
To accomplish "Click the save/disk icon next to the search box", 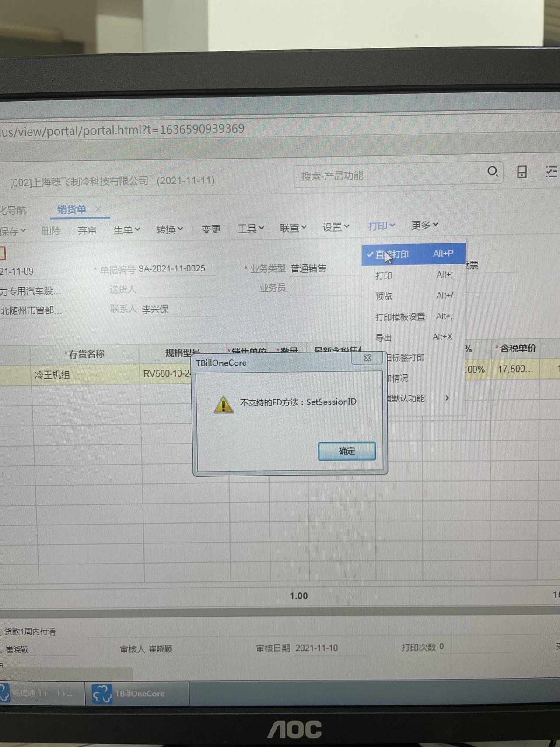I will 521,172.
